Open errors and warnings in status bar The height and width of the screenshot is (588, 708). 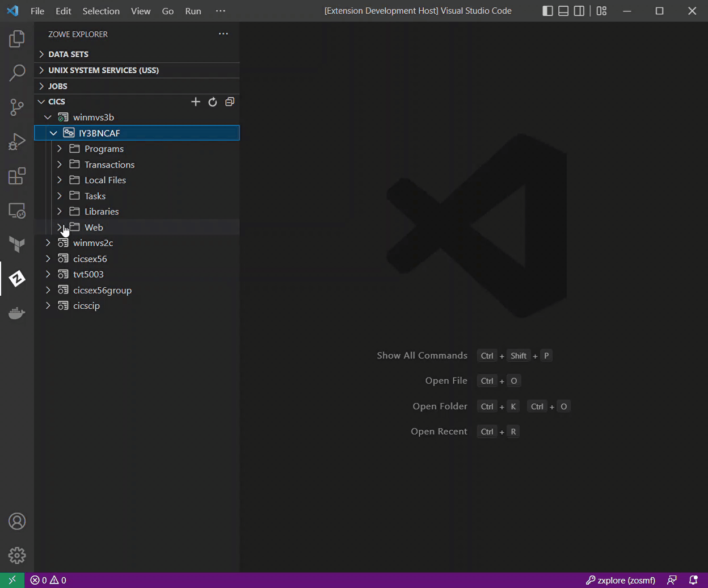coord(48,580)
